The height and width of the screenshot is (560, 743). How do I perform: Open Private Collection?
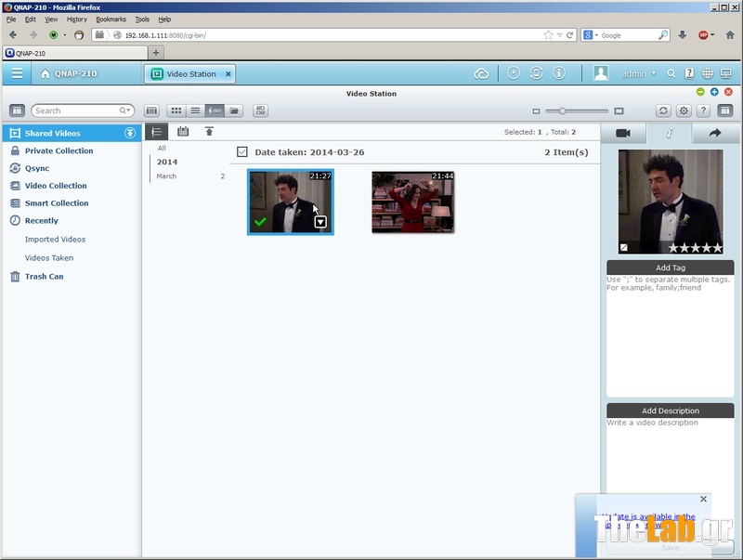59,150
